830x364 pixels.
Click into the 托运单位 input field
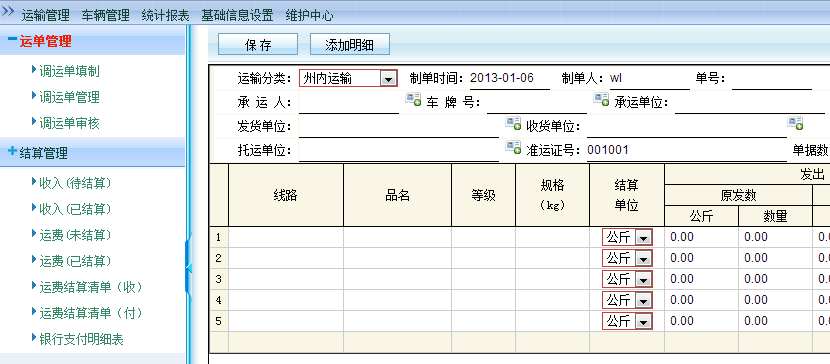[399, 150]
